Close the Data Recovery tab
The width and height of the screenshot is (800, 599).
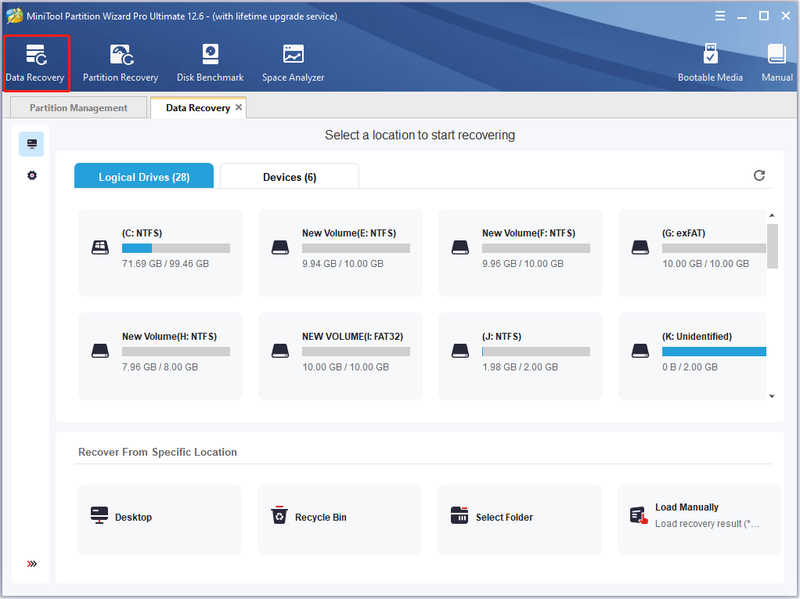(x=239, y=107)
